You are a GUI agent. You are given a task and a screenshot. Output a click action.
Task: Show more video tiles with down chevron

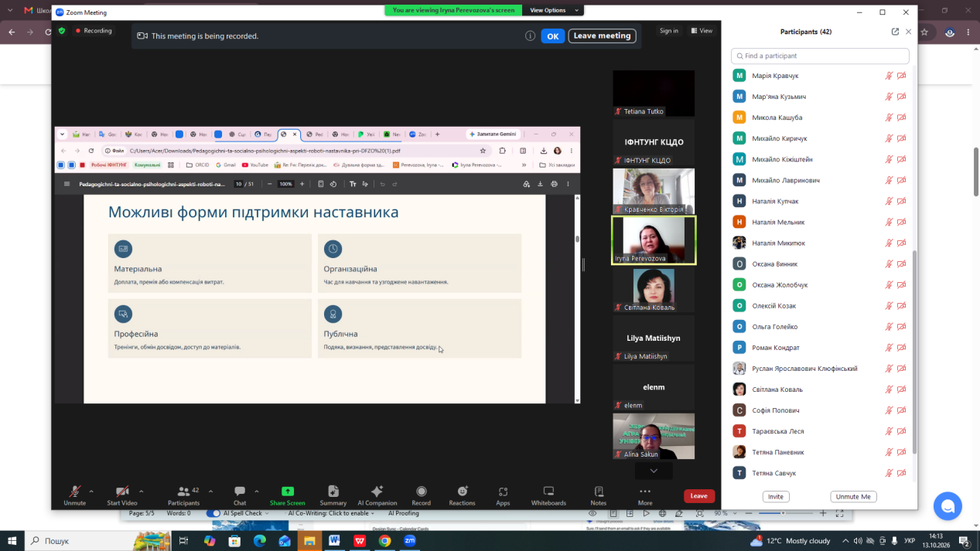coord(654,471)
